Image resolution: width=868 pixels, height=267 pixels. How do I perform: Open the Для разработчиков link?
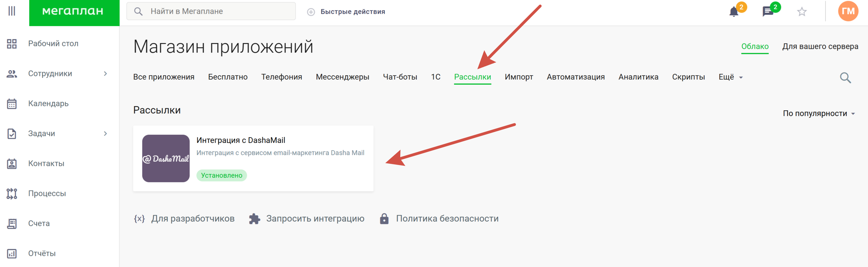(x=192, y=218)
